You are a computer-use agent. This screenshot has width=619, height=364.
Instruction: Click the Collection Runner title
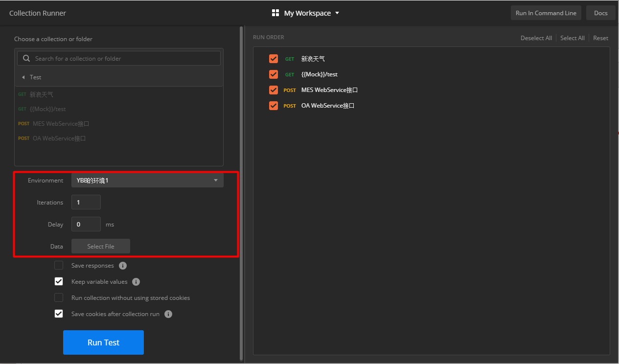point(38,13)
